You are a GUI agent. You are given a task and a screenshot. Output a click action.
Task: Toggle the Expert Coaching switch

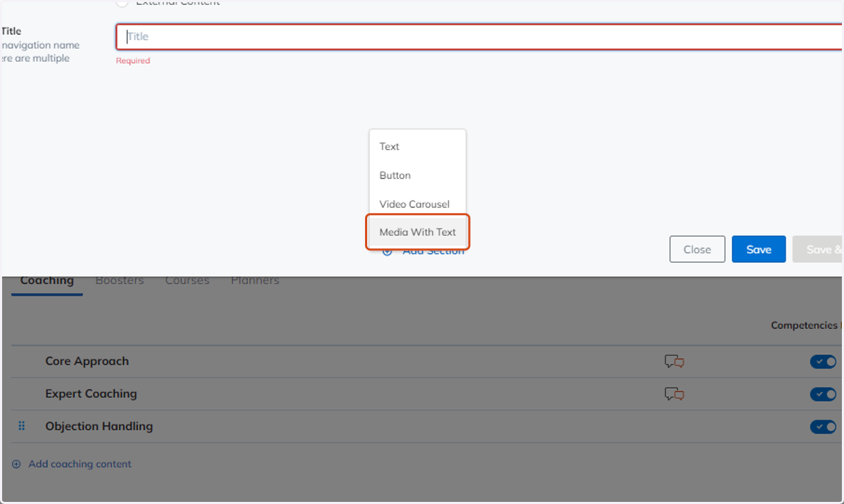[823, 394]
